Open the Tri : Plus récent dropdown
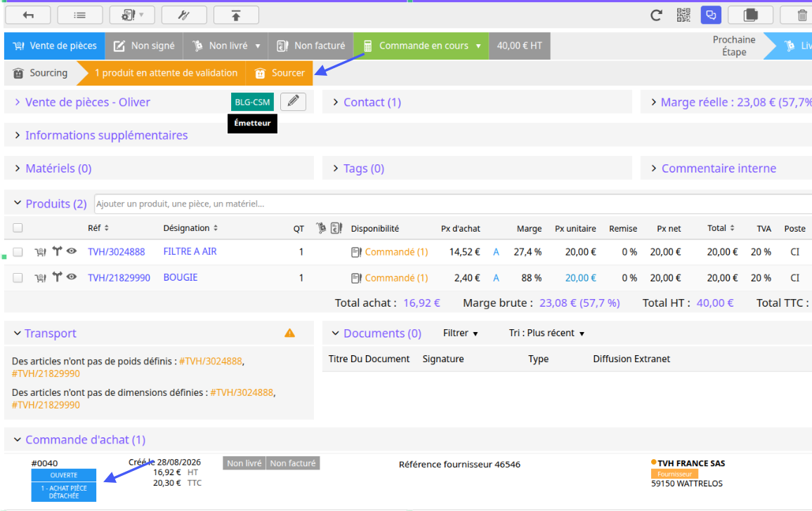 pyautogui.click(x=546, y=333)
